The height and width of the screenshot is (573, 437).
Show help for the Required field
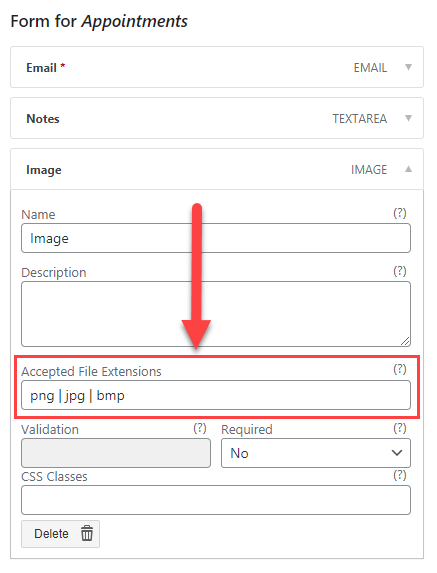(x=399, y=428)
